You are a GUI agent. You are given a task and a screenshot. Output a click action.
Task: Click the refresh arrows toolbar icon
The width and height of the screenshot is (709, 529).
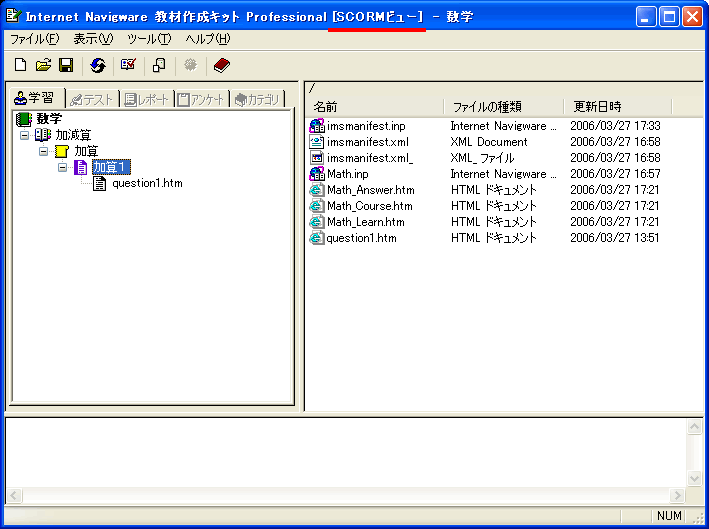coord(98,65)
